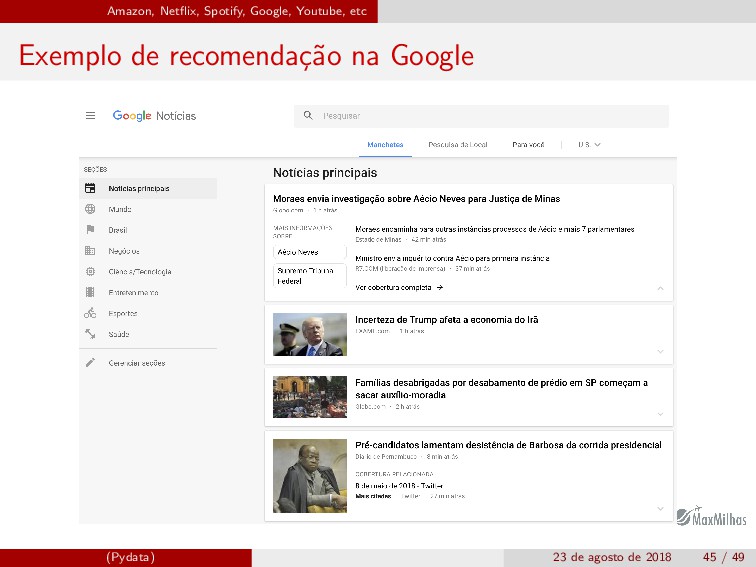Screen dimensions: 756x567
Task: Click the Ciência/Tecnologia chip icon
Action: 90,271
